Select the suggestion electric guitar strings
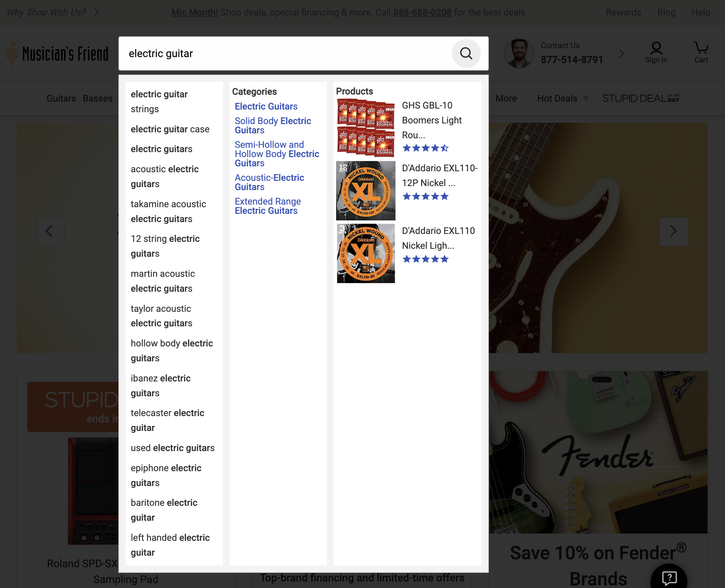This screenshot has height=588, width=725. click(x=159, y=102)
